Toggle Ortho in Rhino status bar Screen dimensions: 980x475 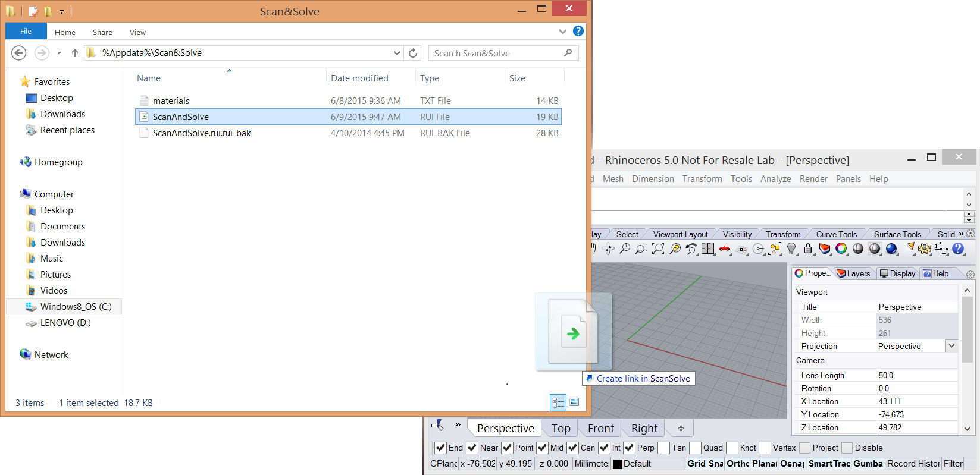738,464
